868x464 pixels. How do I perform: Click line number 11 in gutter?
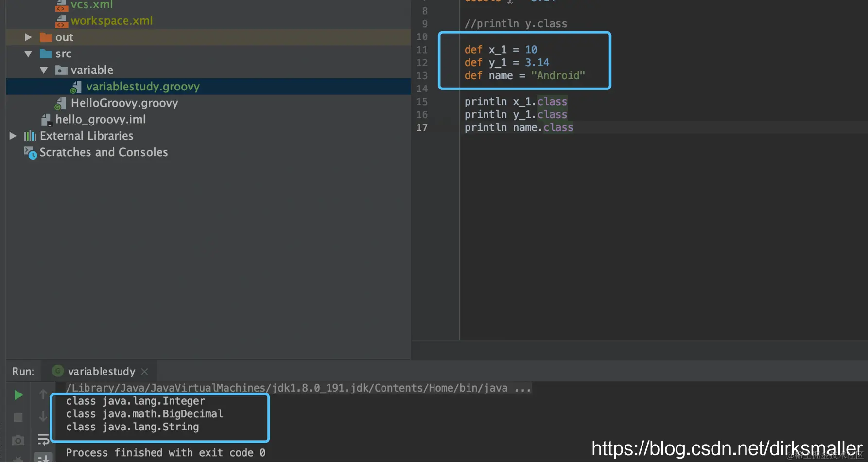point(422,50)
